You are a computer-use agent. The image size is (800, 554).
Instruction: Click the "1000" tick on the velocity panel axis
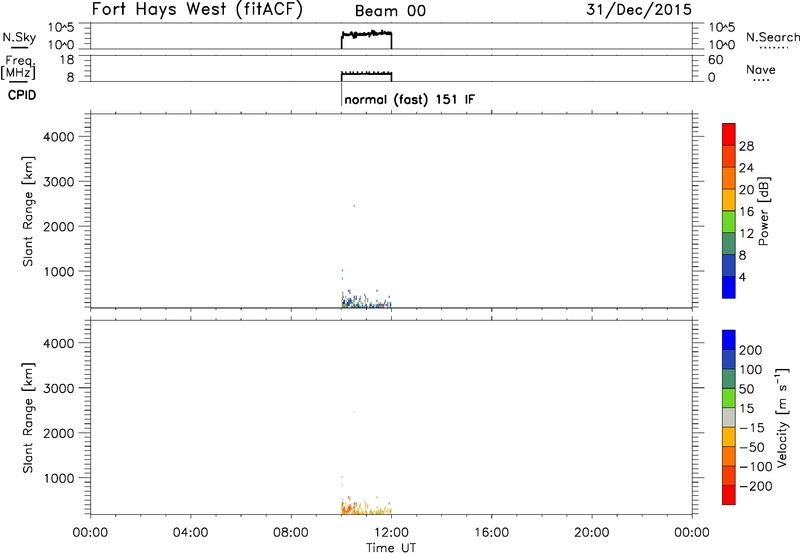[59, 478]
